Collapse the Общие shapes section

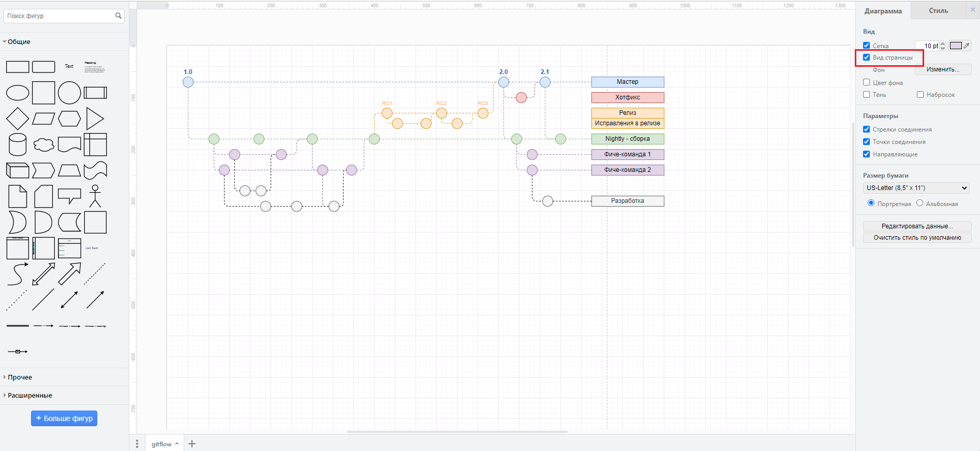(x=64, y=41)
